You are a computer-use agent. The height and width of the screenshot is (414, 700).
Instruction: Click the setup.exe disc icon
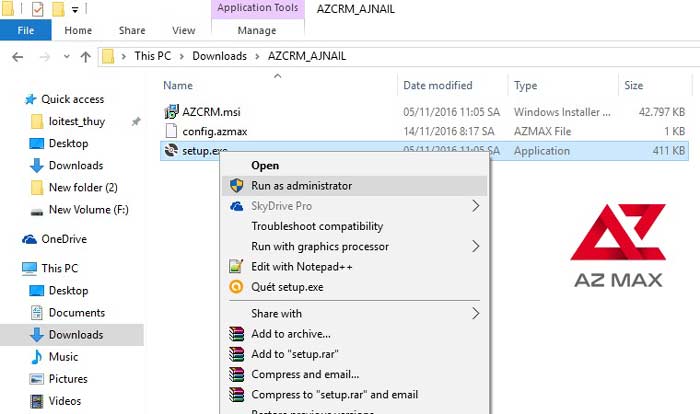click(171, 151)
